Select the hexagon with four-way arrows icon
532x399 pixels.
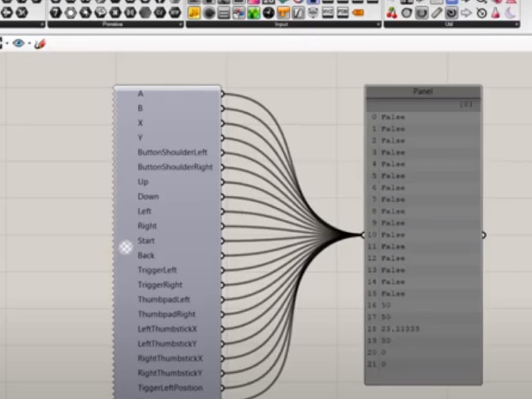point(7,13)
